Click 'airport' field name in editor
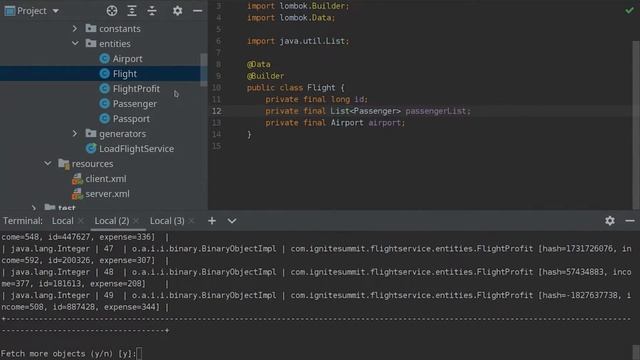The image size is (640, 360). (384, 123)
